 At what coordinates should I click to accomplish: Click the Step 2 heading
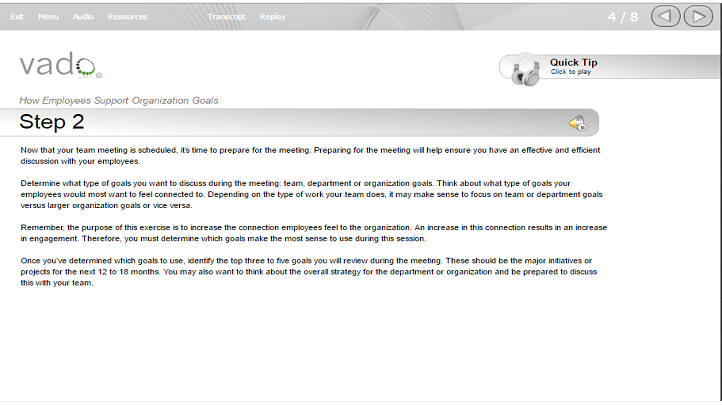tap(52, 122)
